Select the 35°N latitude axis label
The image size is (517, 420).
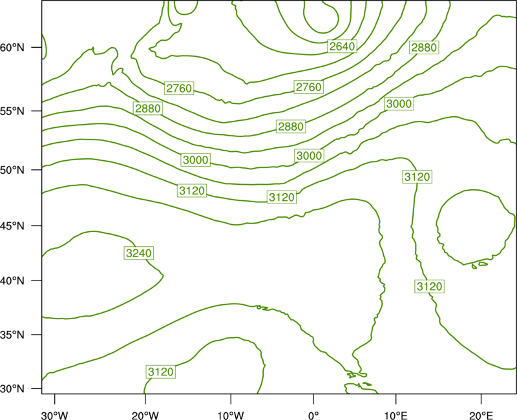pos(12,335)
